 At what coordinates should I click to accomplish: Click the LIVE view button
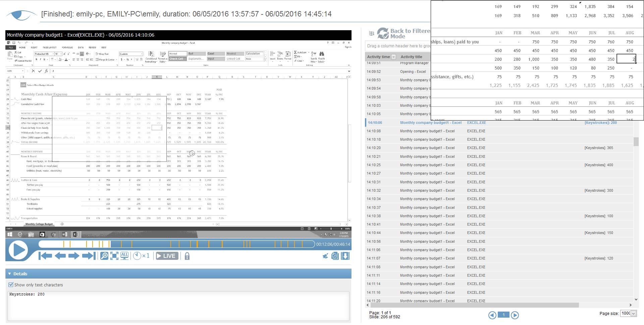point(167,256)
